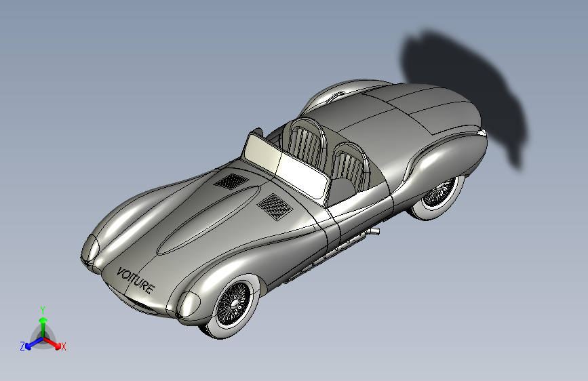Select the rear spoked wheel of the car
This screenshot has height=381, width=588.
tap(438, 197)
